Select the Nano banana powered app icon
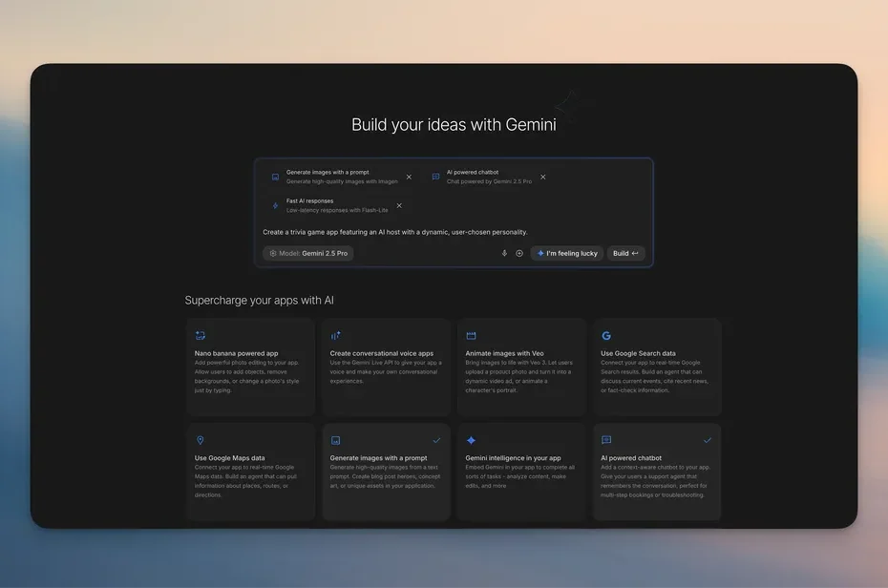The width and height of the screenshot is (888, 588). coord(199,335)
